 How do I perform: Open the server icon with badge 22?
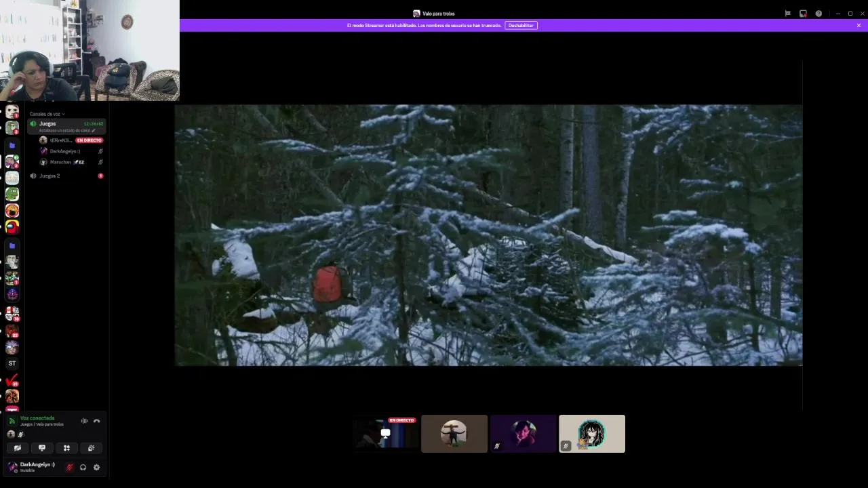[12, 331]
